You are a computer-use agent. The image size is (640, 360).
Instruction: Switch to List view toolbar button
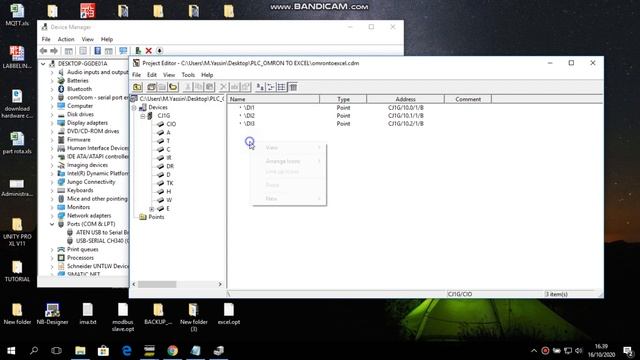click(282, 87)
